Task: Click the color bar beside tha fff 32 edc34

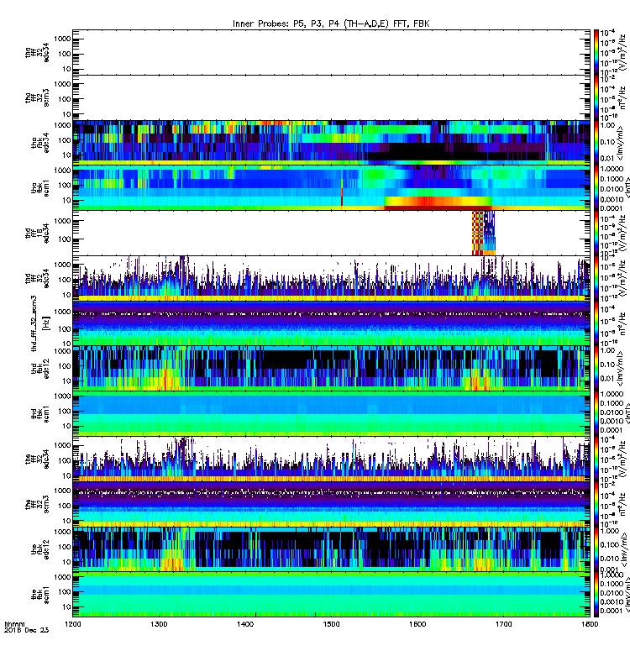Action: point(596,52)
